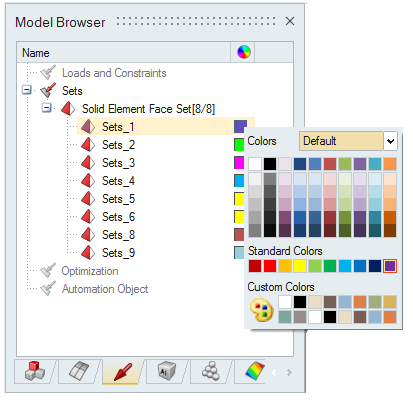Screen dimensions: 413x414
Task: Pick orange in the top theme color row
Action: [390, 164]
